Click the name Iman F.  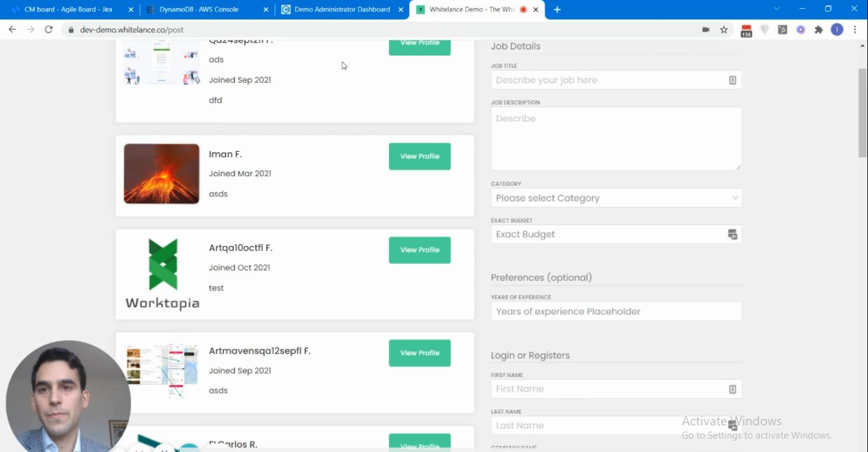[x=225, y=154]
